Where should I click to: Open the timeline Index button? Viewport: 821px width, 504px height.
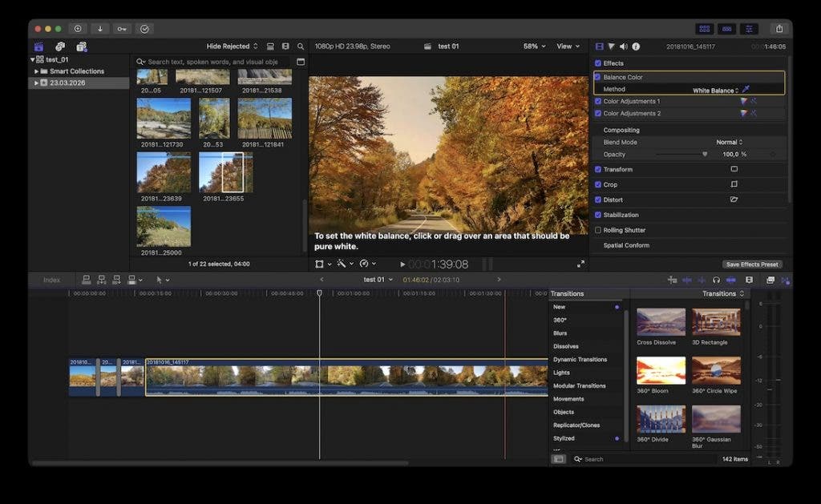51,280
